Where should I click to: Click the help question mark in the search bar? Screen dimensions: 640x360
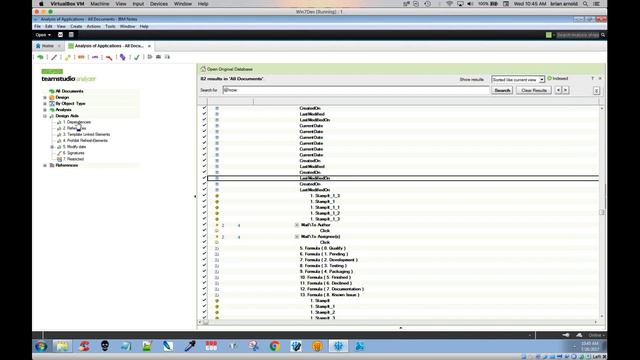point(592,78)
